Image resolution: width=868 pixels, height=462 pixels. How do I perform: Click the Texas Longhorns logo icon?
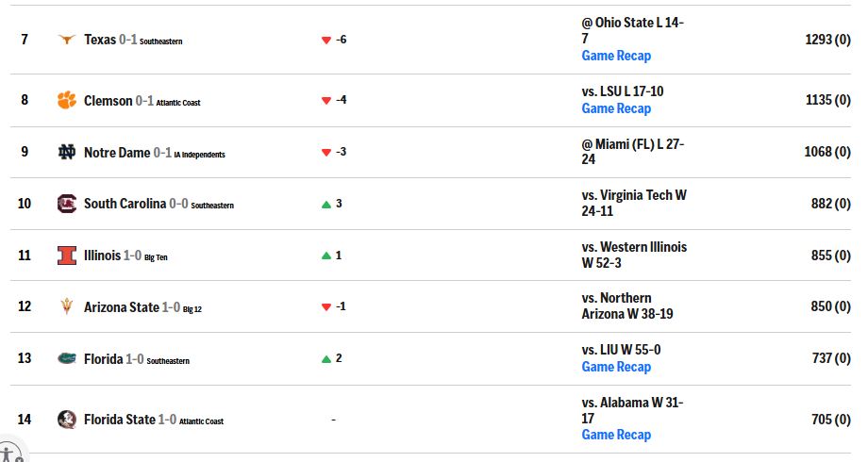(x=66, y=40)
